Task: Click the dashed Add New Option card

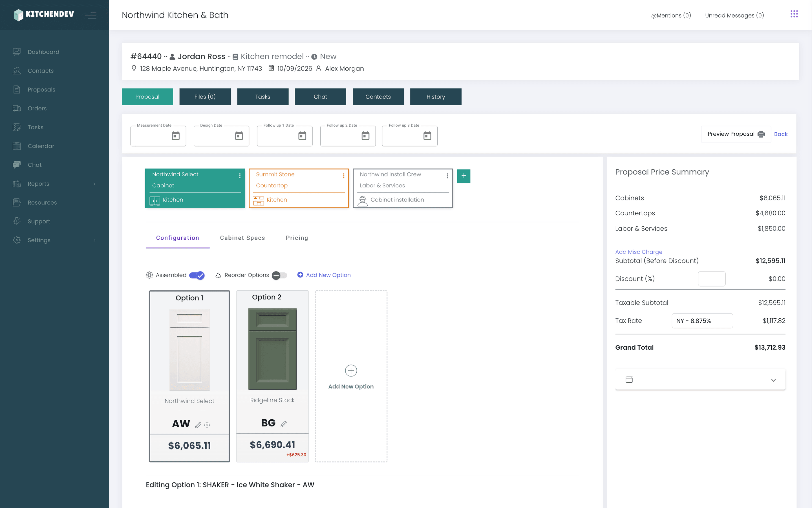Action: pyautogui.click(x=351, y=376)
